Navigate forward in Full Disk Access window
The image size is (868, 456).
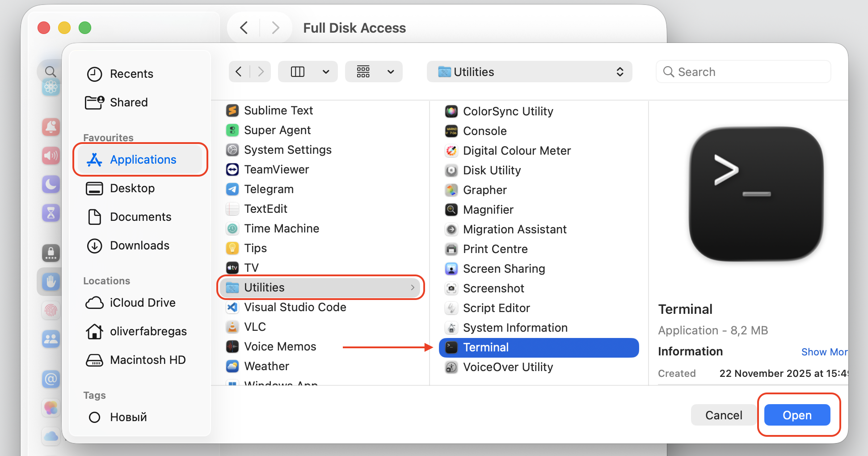275,28
